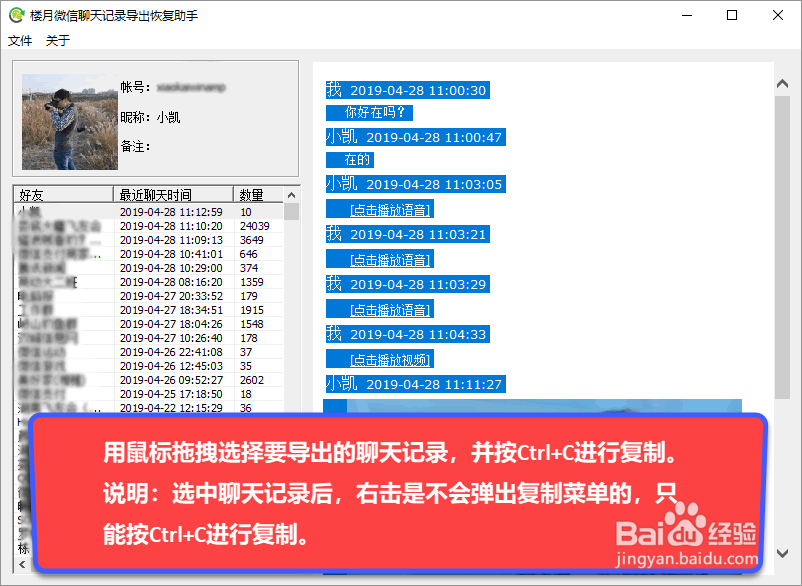Select the row dated 2019-04-28 11:10:20

(x=148, y=226)
